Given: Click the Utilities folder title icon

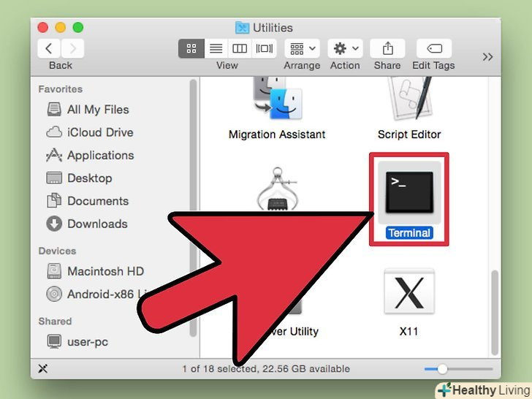Looking at the screenshot, I should tap(243, 28).
